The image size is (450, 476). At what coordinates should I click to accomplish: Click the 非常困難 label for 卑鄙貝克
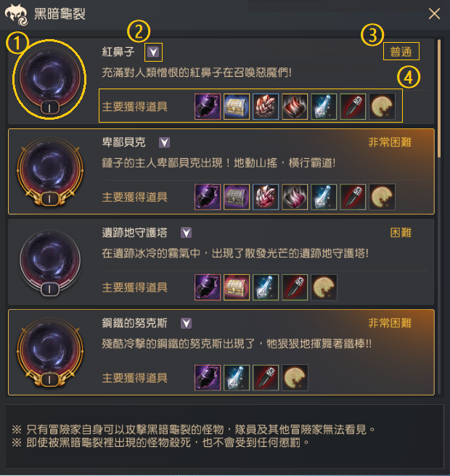coord(390,142)
